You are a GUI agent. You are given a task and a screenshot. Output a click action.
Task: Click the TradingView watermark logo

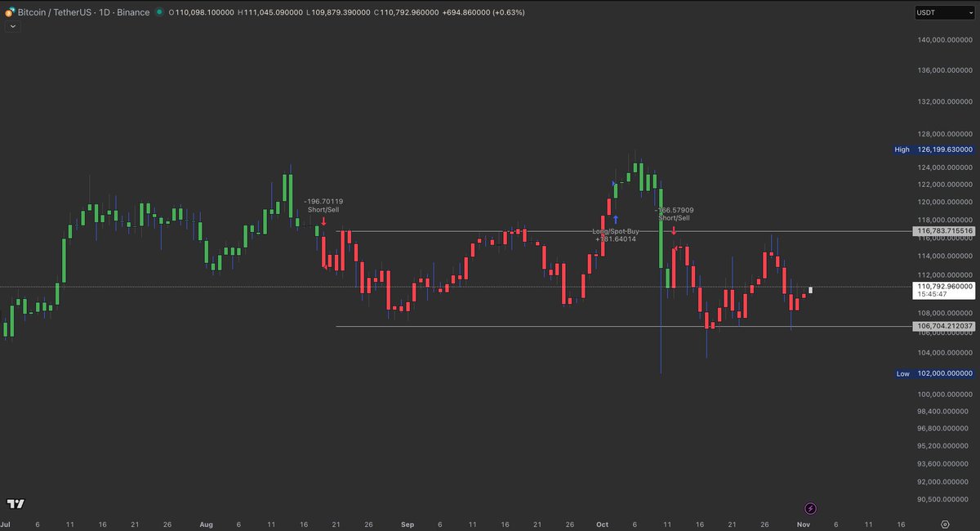[x=16, y=505]
